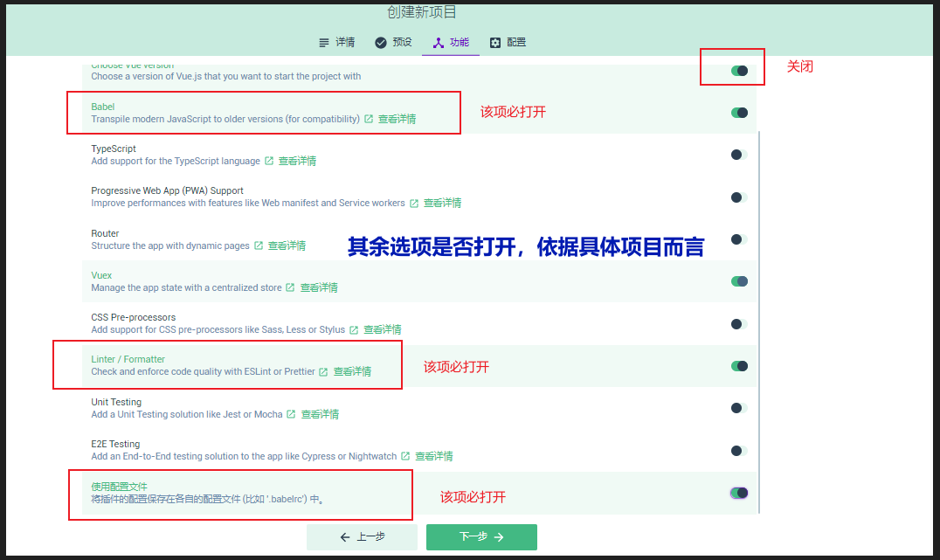Enable the Router switch
Viewport: 940px width, 560px height.
tap(739, 239)
